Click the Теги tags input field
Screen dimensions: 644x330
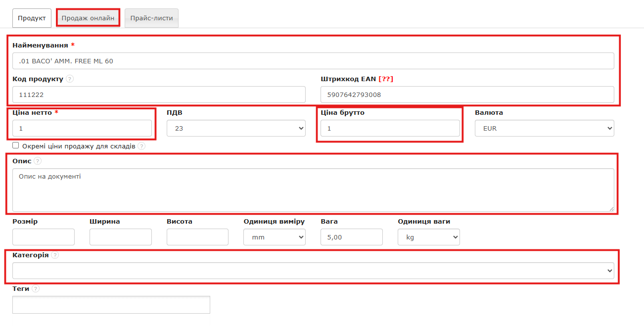click(111, 305)
